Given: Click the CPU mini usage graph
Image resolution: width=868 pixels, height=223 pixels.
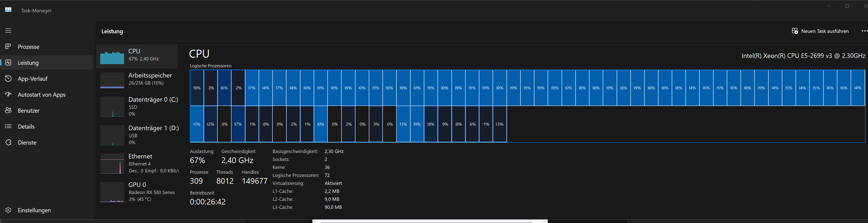Looking at the screenshot, I should click(112, 56).
